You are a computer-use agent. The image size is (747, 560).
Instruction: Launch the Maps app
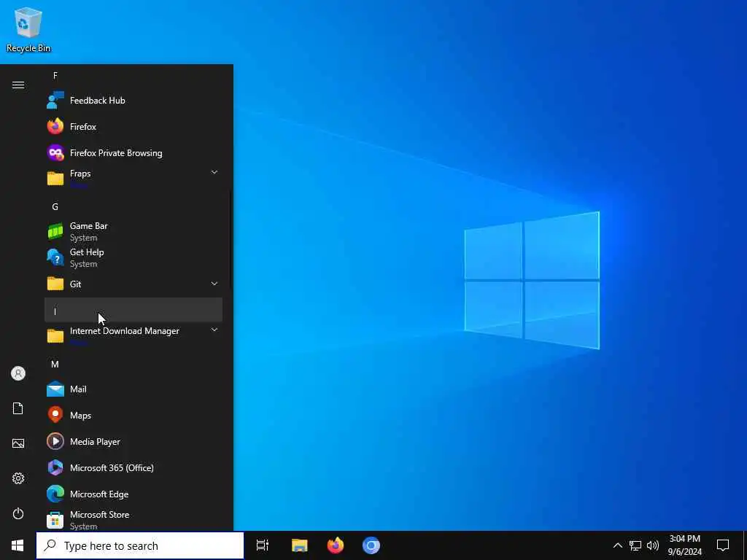coord(133,415)
